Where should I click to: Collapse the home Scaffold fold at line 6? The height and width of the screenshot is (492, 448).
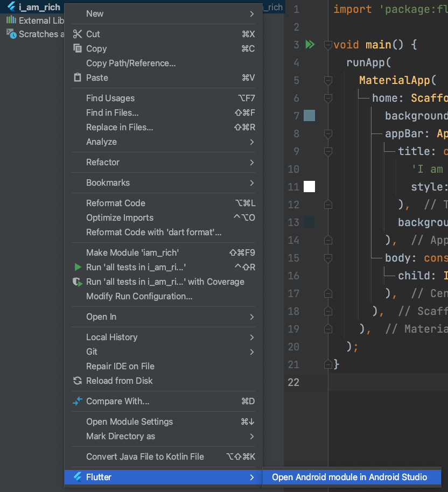[x=328, y=98]
